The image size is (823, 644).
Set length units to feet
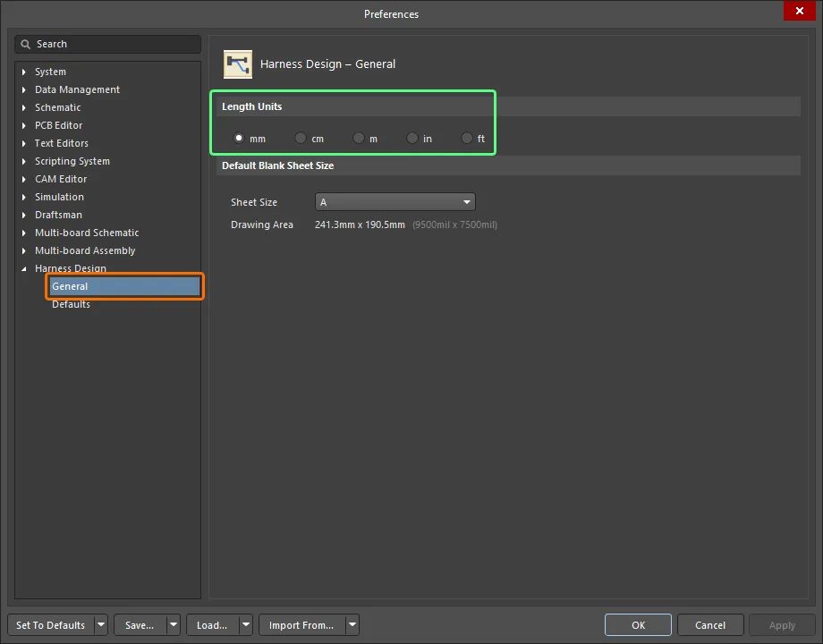click(467, 139)
